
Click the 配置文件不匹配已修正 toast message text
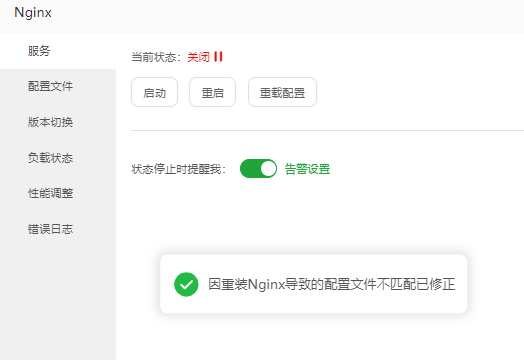click(332, 284)
